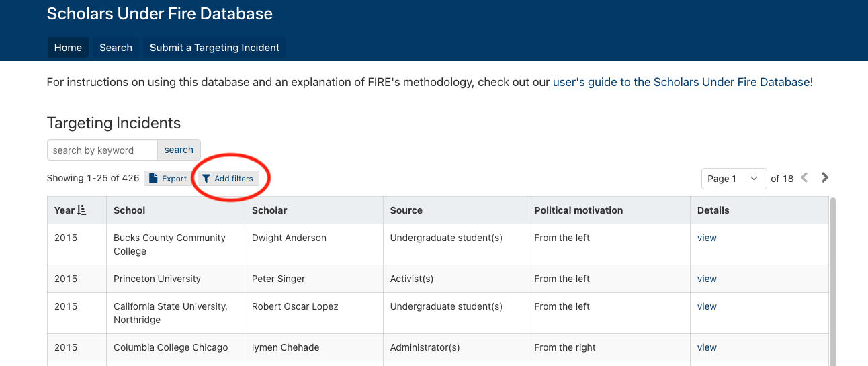Expand the Page 1 dropdown
Viewport: 868px width, 366px height.
coord(734,179)
